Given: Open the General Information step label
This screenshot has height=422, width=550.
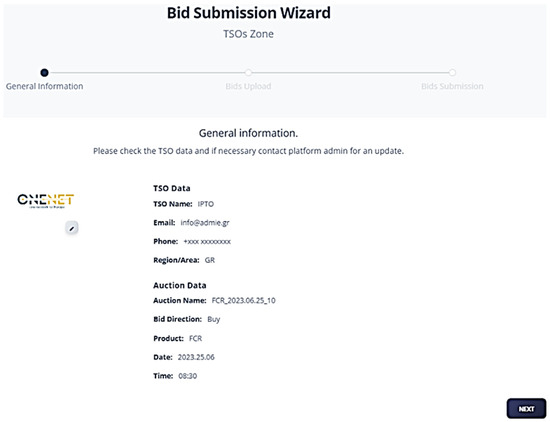Looking at the screenshot, I should click(x=45, y=86).
